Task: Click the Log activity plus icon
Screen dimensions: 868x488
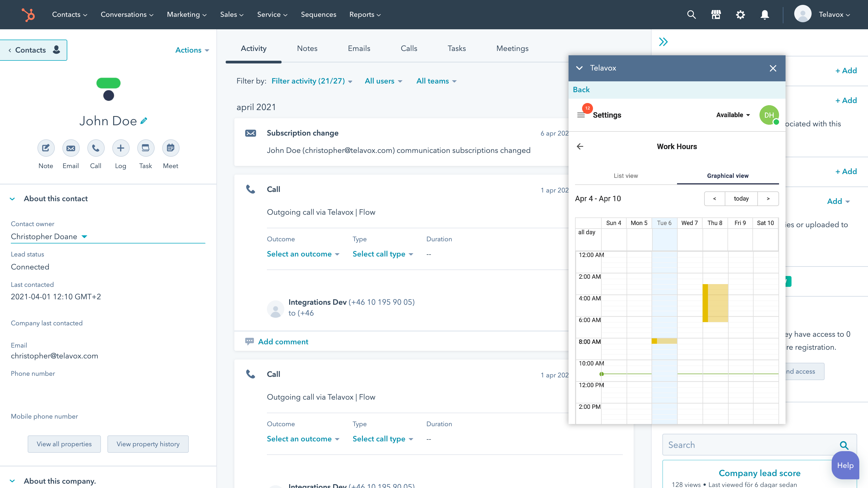Action: click(121, 148)
